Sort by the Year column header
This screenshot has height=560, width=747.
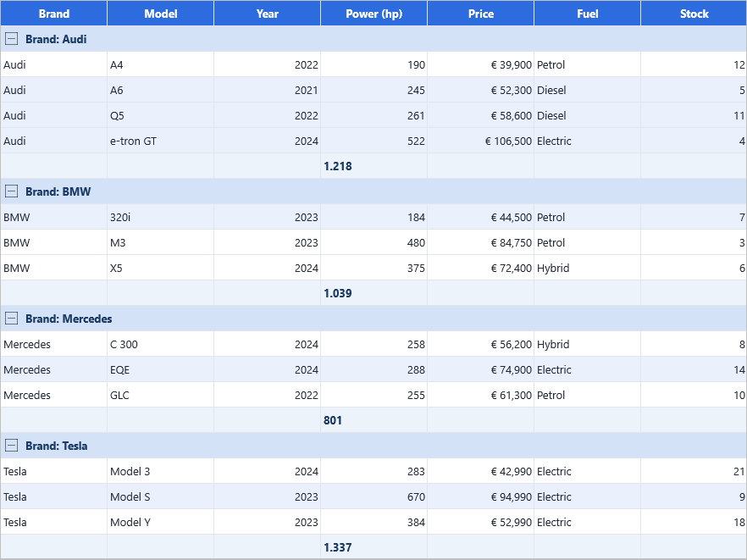click(268, 14)
